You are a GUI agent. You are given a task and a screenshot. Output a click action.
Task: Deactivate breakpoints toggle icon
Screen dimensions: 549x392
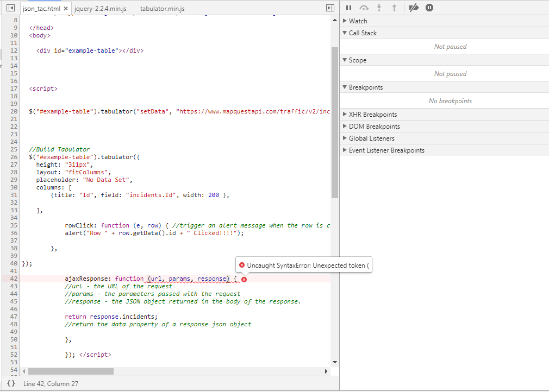tap(414, 8)
